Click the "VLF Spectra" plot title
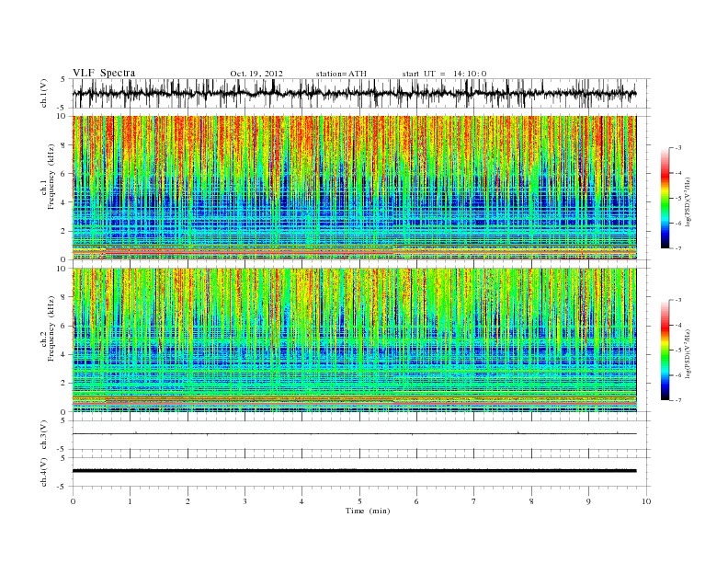728x563 pixels. click(104, 73)
